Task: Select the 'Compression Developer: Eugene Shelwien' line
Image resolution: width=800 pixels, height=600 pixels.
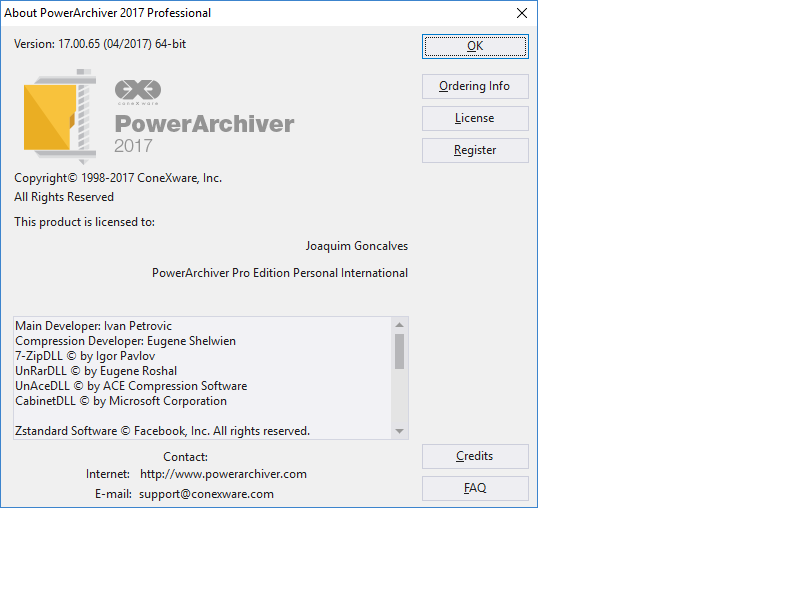Action: (126, 341)
